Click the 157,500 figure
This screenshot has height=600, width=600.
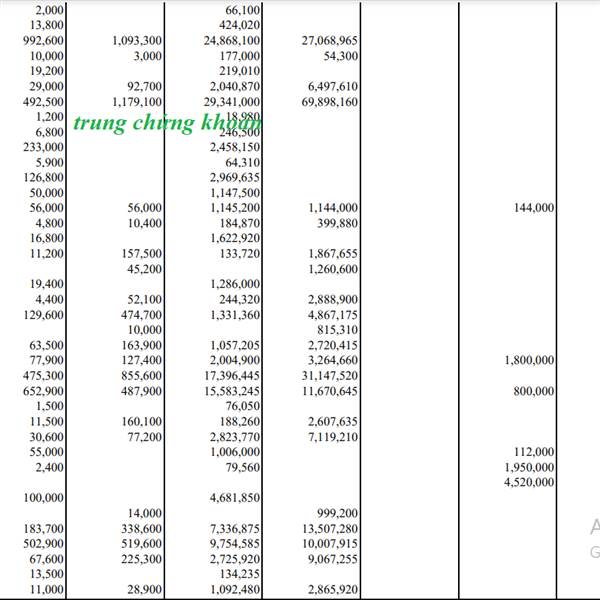coord(142,254)
